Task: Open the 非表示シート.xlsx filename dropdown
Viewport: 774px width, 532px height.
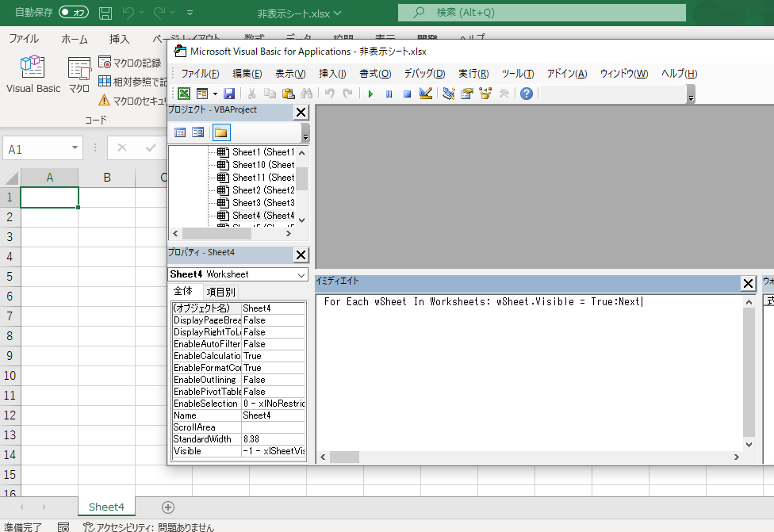Action: coord(338,13)
